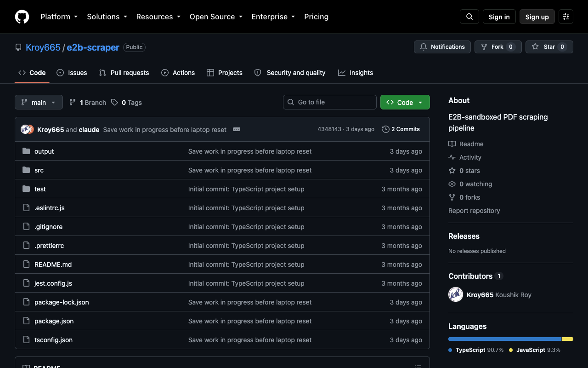This screenshot has width=588, height=368.
Task: Click Report repository link
Action: point(474,211)
